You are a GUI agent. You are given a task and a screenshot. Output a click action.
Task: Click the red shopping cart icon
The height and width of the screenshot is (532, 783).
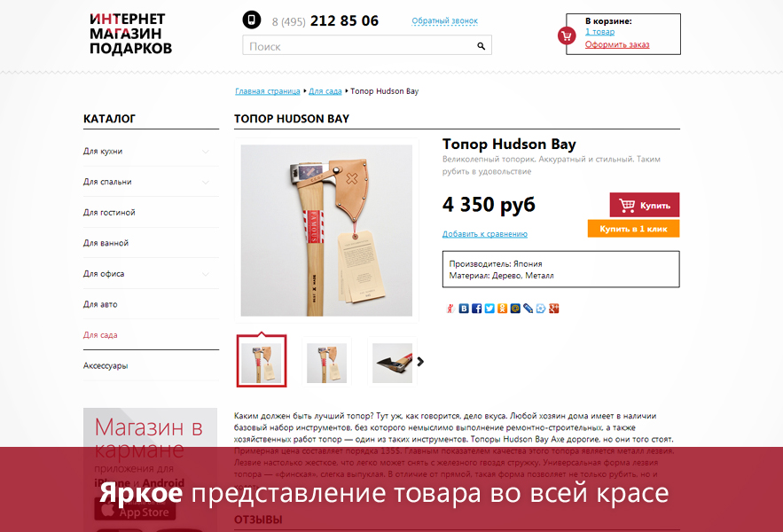[x=567, y=36]
